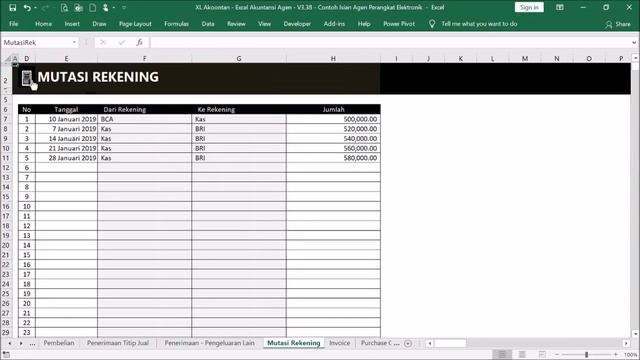Open the File menu
Viewport: 640px width, 360px height.
(x=13, y=24)
